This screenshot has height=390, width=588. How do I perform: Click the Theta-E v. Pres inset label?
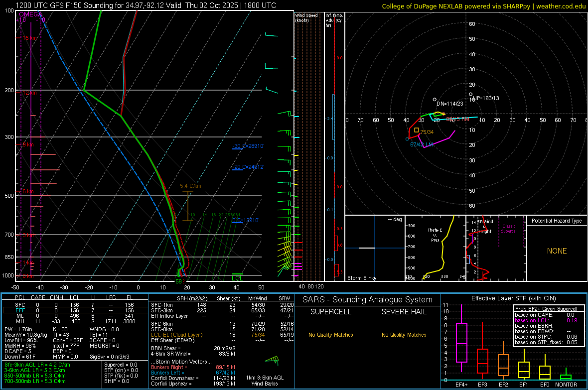(x=435, y=235)
